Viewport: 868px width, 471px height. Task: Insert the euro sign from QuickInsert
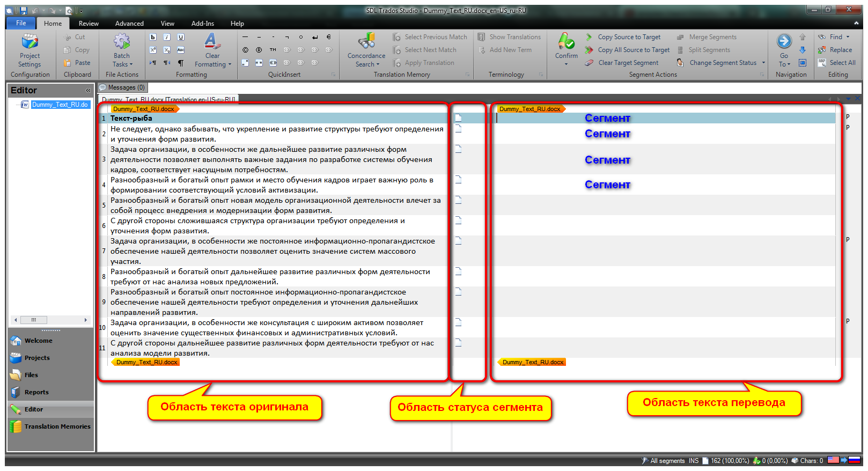click(329, 37)
